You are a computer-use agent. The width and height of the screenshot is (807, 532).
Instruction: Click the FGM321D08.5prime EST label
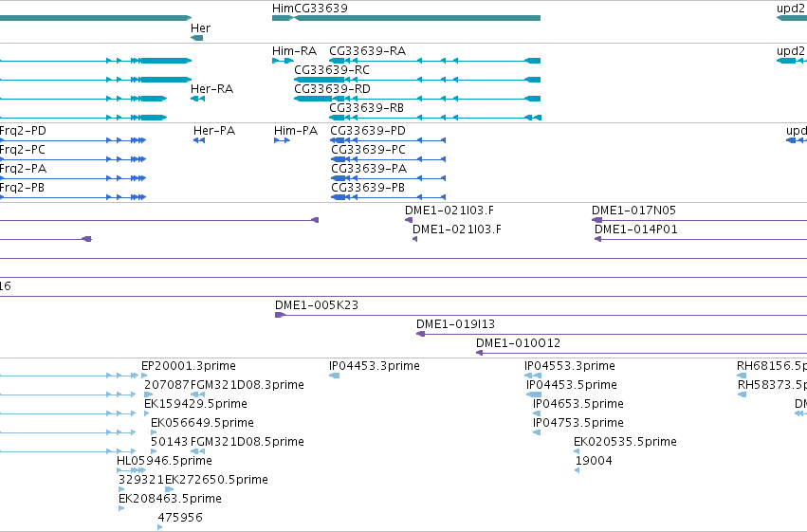click(x=248, y=442)
